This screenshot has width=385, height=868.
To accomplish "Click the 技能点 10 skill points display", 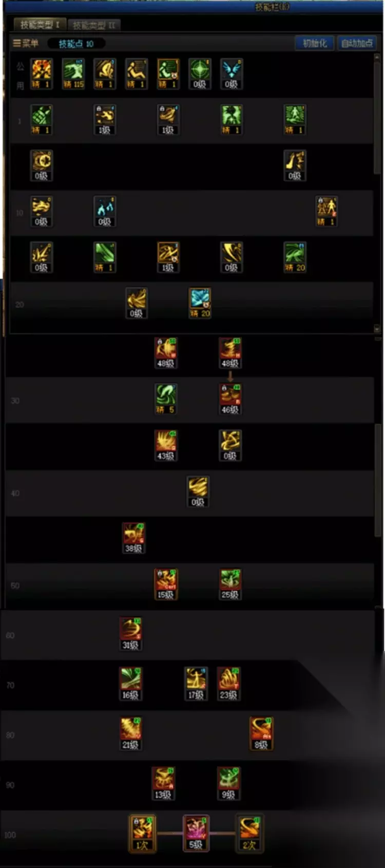I will point(76,44).
